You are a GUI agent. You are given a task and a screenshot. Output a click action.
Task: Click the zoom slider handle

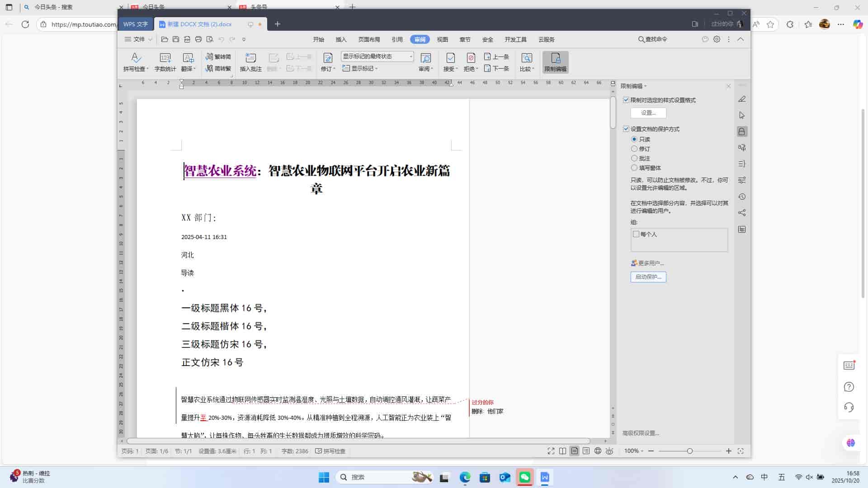coord(690,451)
